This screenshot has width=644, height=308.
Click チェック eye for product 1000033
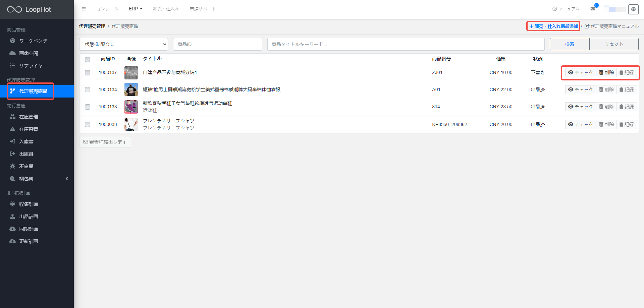pyautogui.click(x=581, y=124)
